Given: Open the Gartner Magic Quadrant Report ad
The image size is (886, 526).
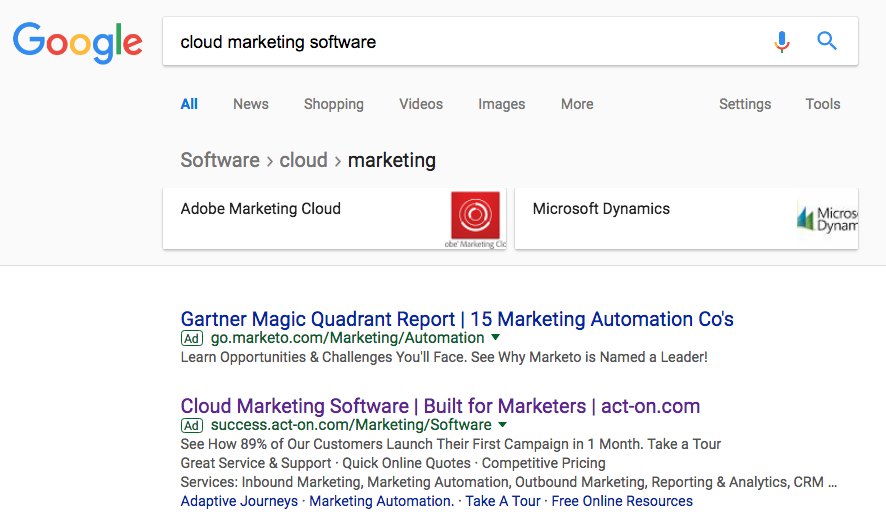Looking at the screenshot, I should pyautogui.click(x=457, y=319).
